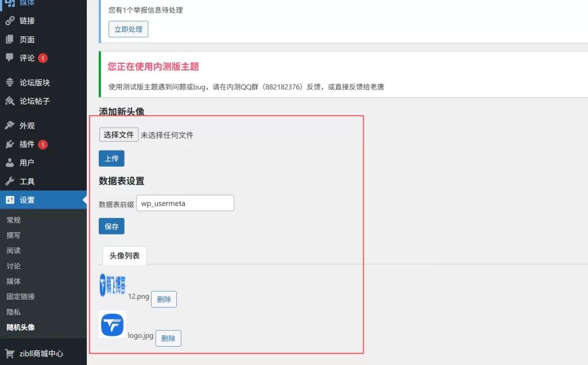Open the 常规 general settings entry

13,220
